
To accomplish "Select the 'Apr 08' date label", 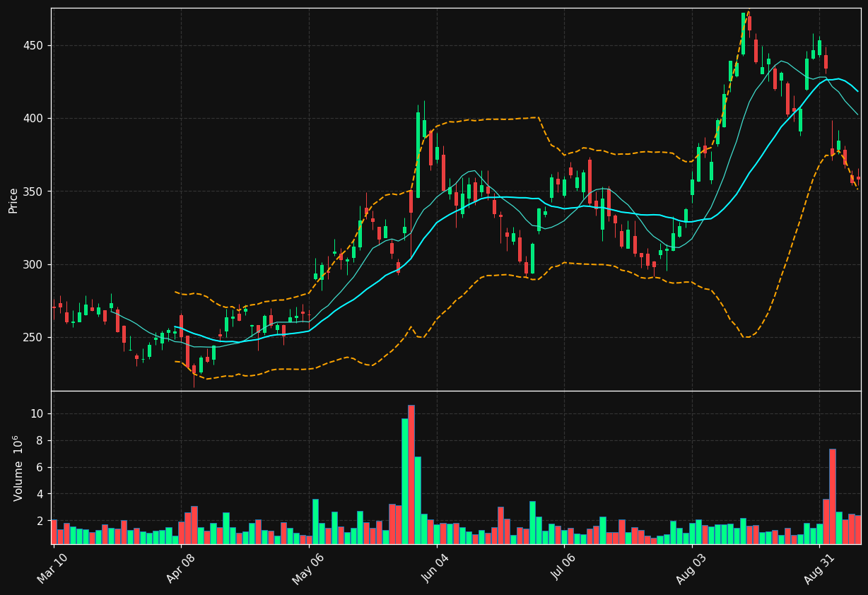I will pyautogui.click(x=181, y=569).
